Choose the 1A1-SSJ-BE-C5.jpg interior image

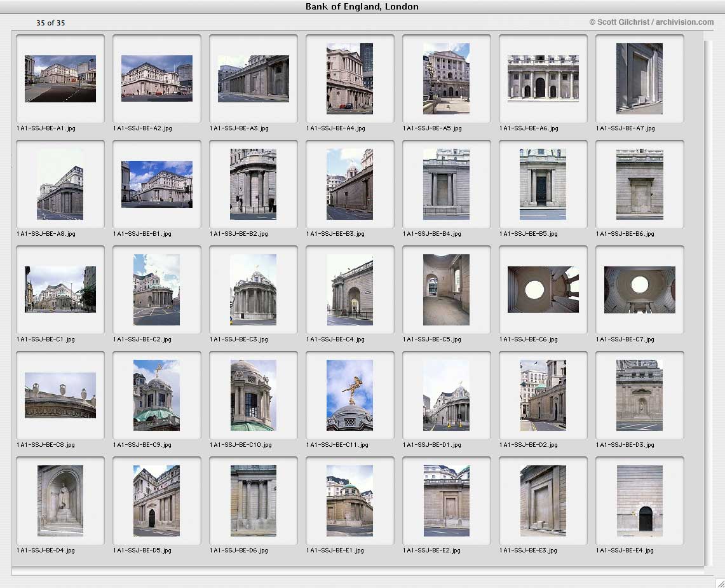[x=446, y=290]
